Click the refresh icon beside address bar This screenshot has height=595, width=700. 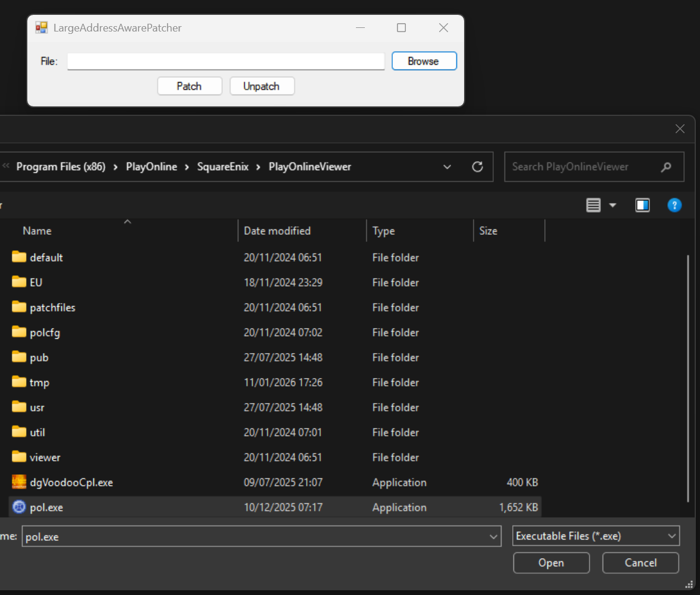477,167
